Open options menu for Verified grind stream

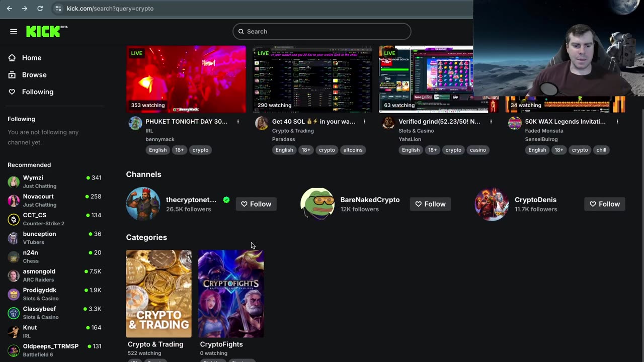(491, 122)
